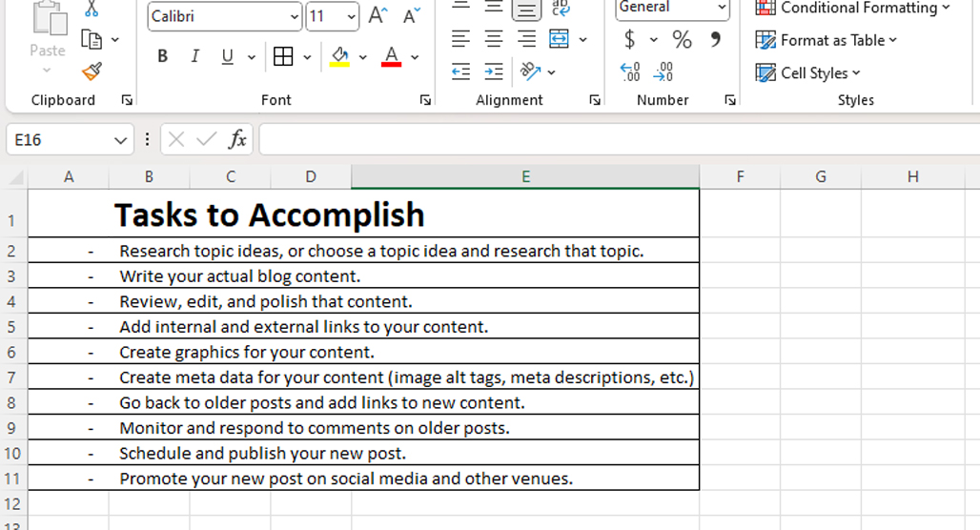Center text horizontally
This screenshot has width=980, height=530.
tap(494, 39)
